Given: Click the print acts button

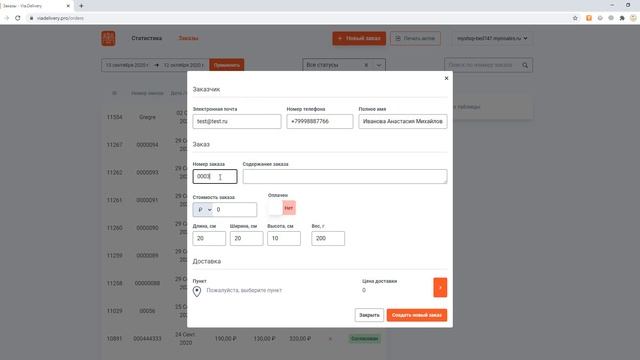Looking at the screenshot, I should pyautogui.click(x=415, y=38).
